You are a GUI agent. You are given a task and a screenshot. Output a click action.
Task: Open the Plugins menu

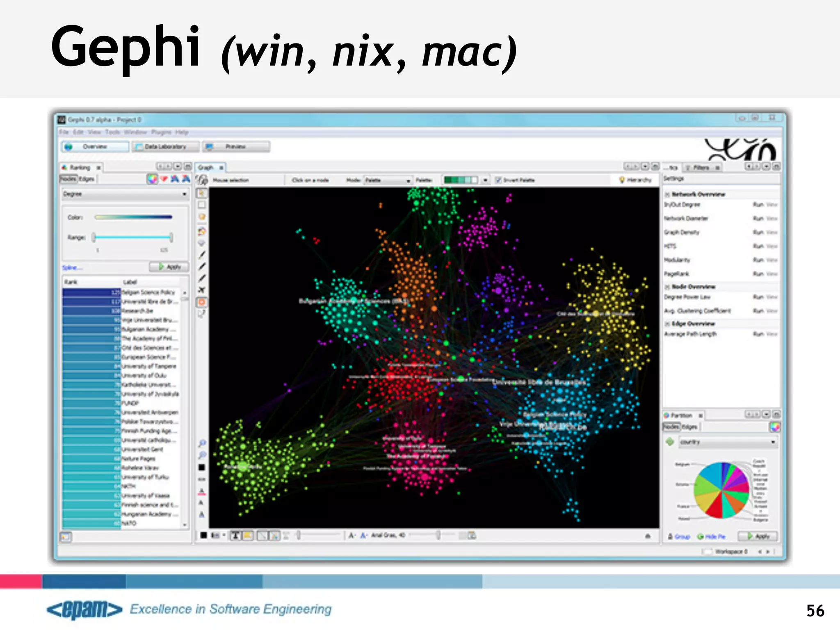coord(161,132)
